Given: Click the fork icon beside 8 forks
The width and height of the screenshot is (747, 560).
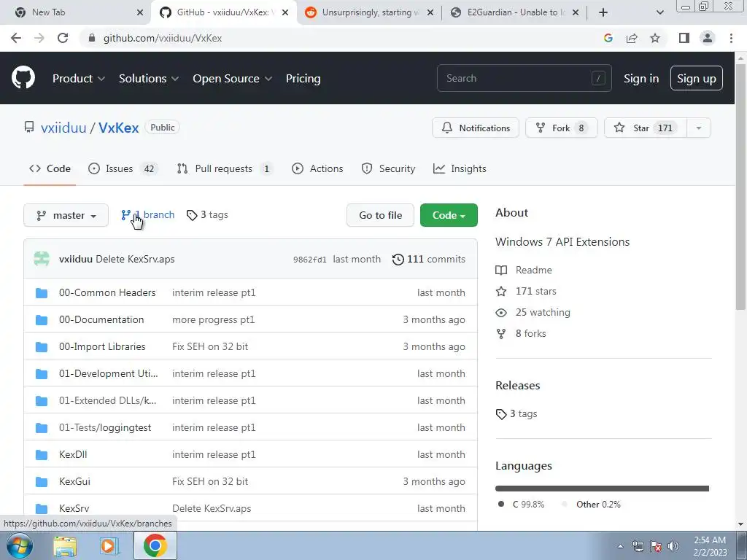Looking at the screenshot, I should pos(501,333).
